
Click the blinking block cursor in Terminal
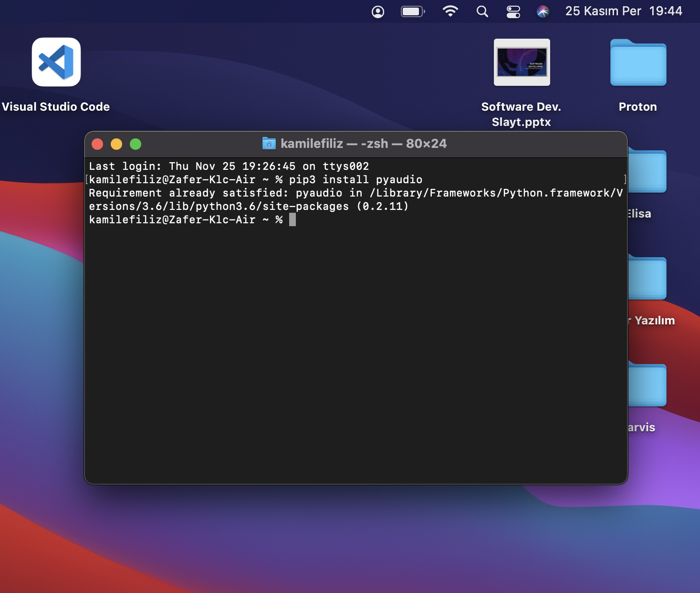292,219
